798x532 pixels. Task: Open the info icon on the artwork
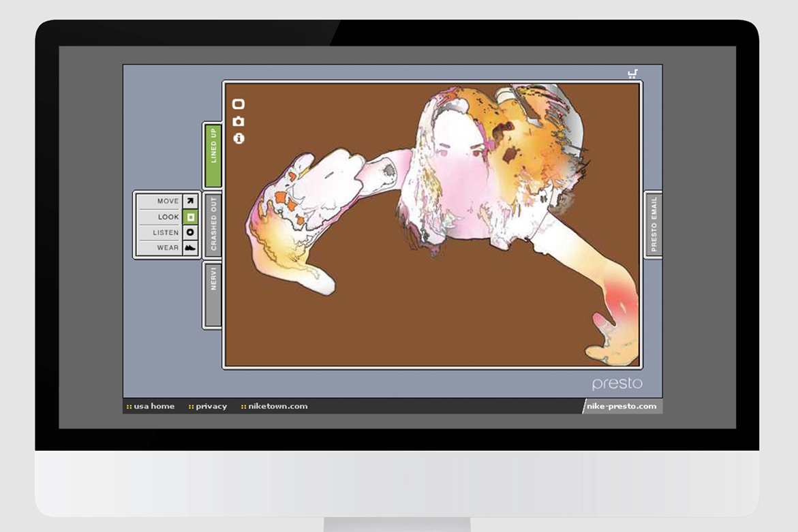pos(239,138)
